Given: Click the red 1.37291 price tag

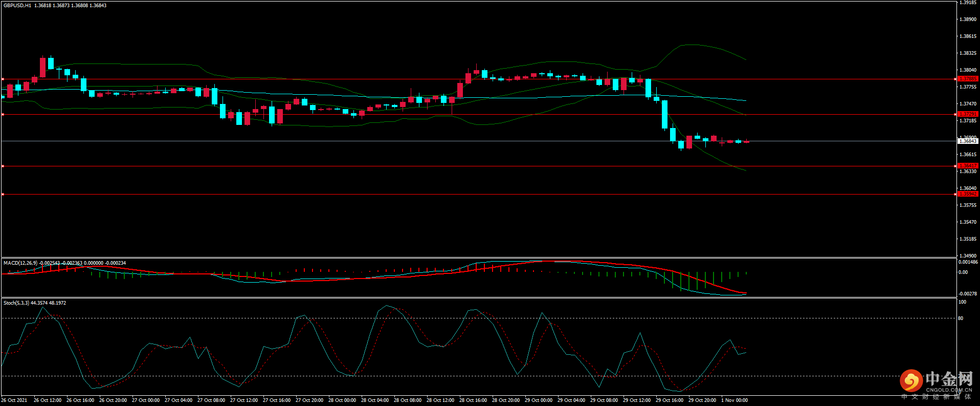Looking at the screenshot, I should [x=968, y=114].
